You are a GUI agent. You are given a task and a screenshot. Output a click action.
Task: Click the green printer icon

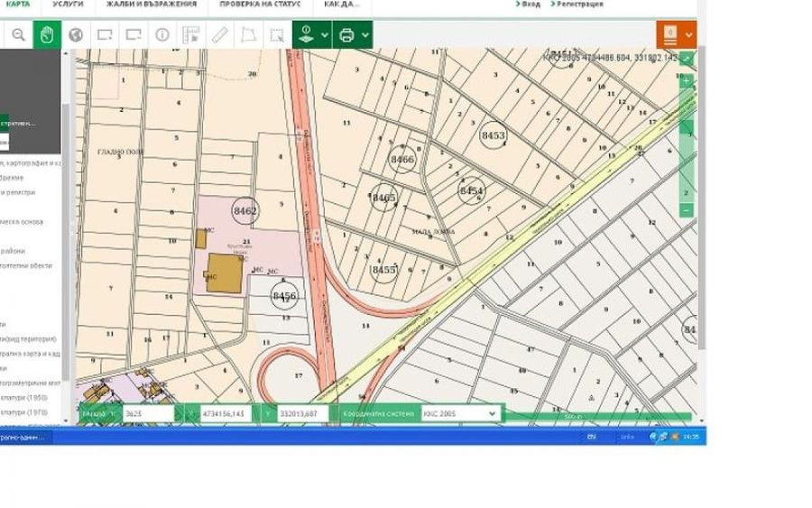pos(346,35)
